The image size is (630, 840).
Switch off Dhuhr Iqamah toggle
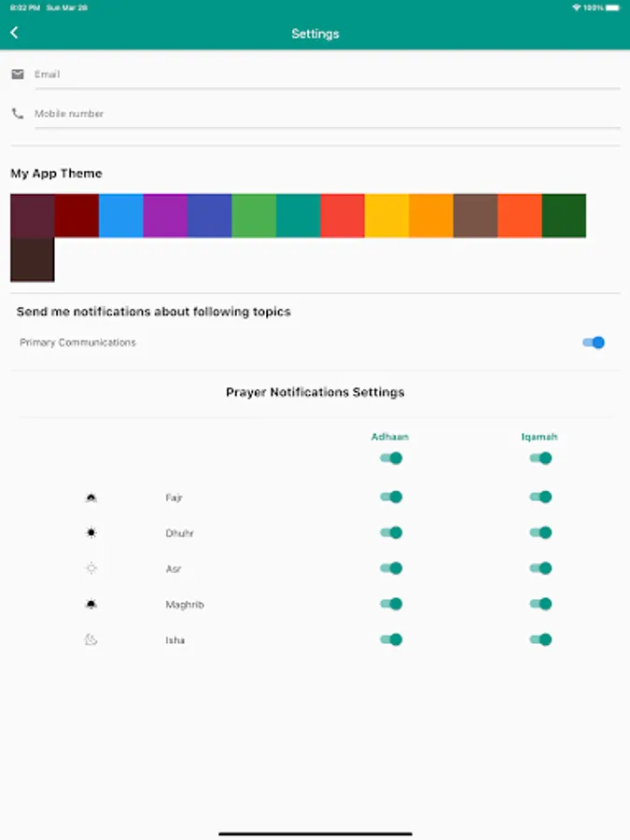[x=540, y=533]
